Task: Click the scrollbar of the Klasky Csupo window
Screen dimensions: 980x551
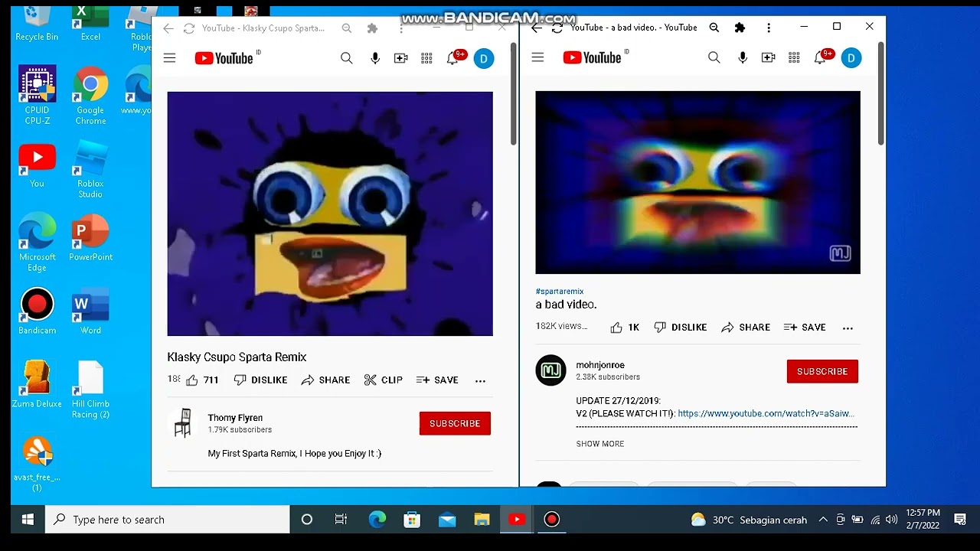Action: tap(514, 93)
